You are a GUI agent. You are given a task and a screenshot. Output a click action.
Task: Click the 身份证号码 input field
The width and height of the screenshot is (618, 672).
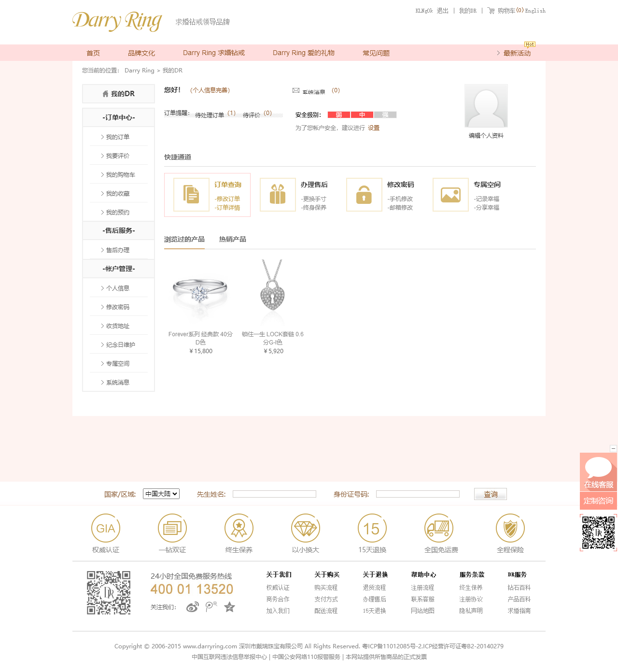point(418,494)
